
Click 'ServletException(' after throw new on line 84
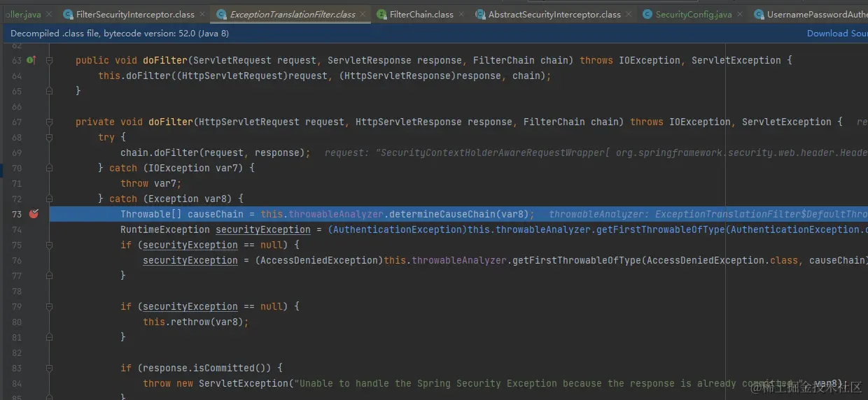point(246,383)
